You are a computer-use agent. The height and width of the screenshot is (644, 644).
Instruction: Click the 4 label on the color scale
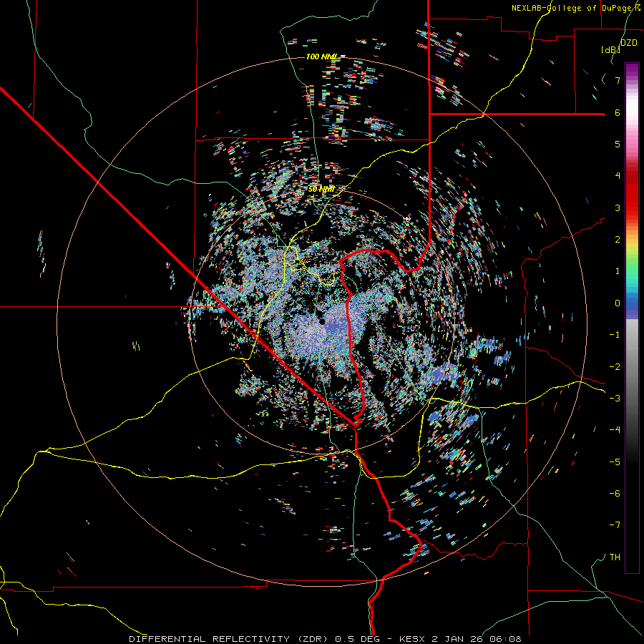pyautogui.click(x=618, y=176)
